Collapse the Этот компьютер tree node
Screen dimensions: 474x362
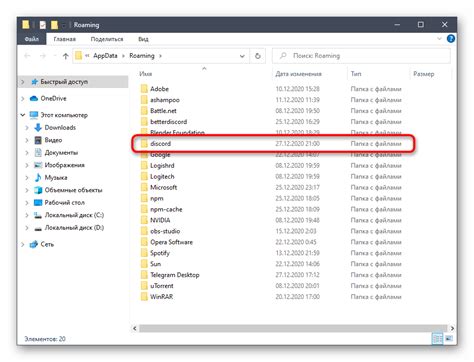point(23,115)
